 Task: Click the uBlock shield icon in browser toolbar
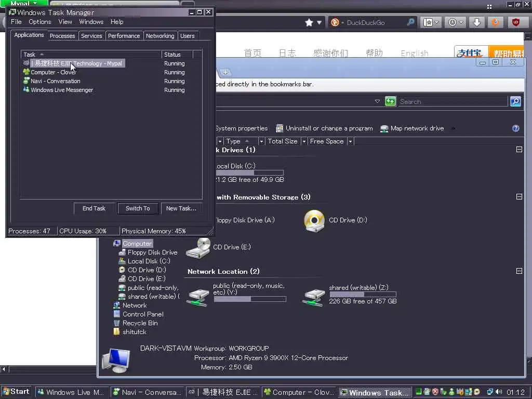(516, 22)
